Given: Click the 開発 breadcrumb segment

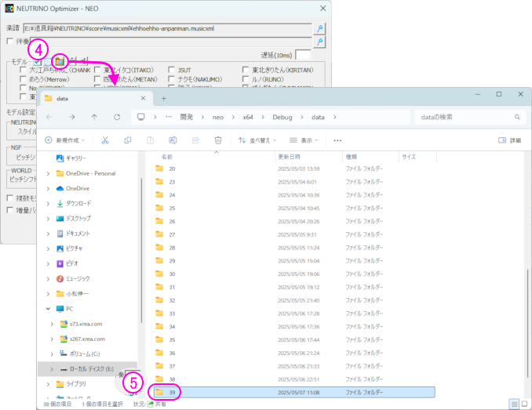Looking at the screenshot, I should [187, 118].
